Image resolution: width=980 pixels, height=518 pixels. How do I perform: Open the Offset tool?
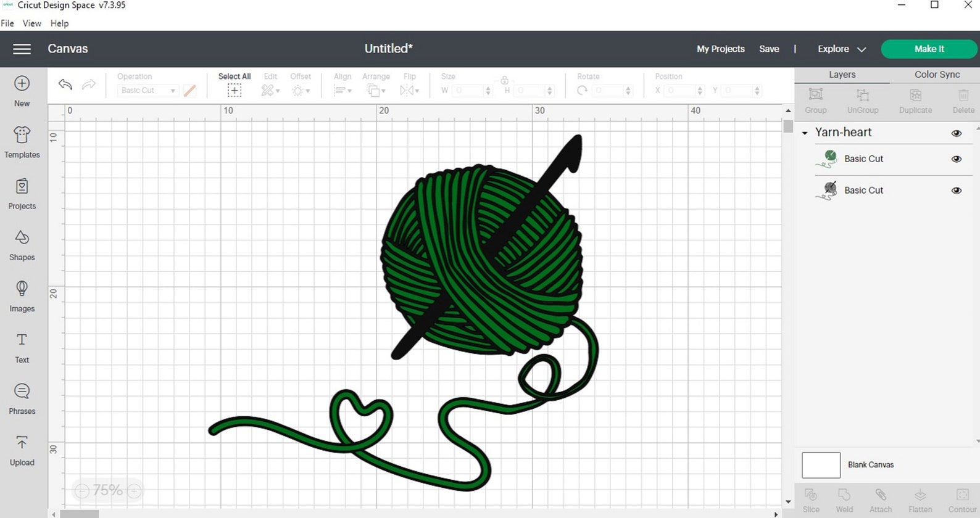coord(301,91)
